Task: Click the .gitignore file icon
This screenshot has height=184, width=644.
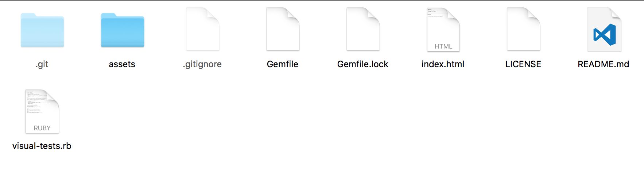Action: coord(203,29)
